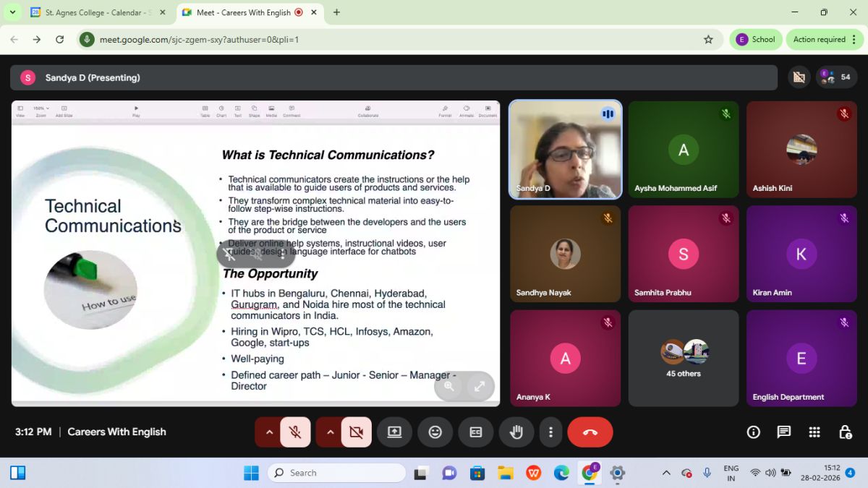Turn on the camera
868x488 pixels.
click(x=356, y=432)
